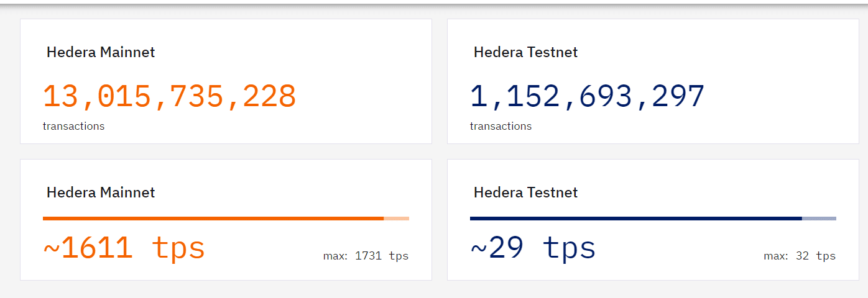Select the 13,015,735,228 Mainnet transaction counter

(169, 97)
